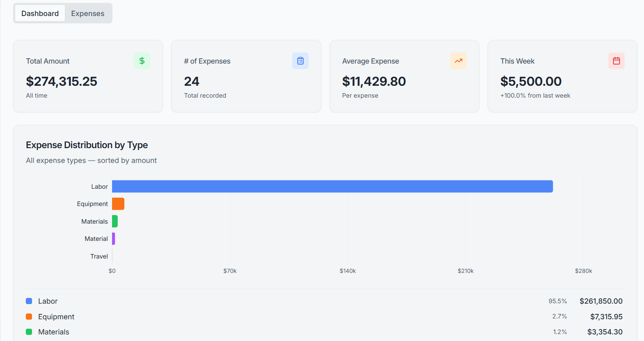
Task: Click the Labor percentage 95.5%
Action: click(x=558, y=301)
